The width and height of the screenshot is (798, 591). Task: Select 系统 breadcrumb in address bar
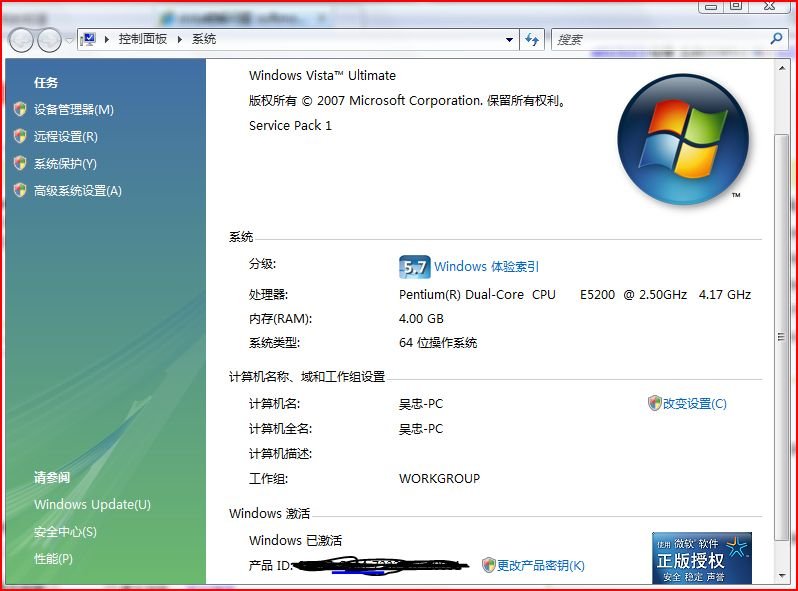pos(204,39)
